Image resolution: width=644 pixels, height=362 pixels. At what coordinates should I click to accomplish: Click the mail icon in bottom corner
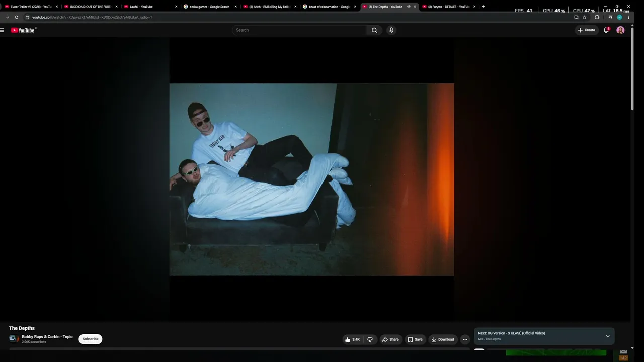623,351
